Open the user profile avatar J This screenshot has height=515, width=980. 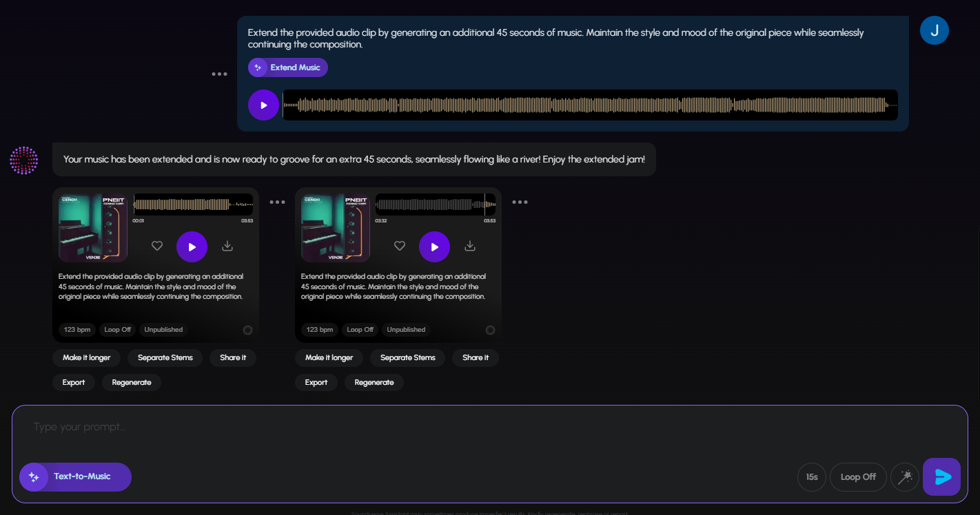tap(935, 30)
